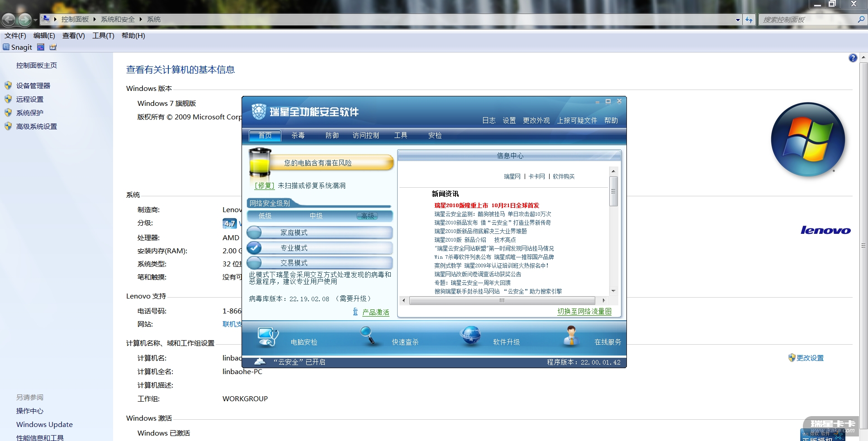Image resolution: width=868 pixels, height=441 pixels.
Task: Click the control panel page scroll up arrow
Action: 863,57
